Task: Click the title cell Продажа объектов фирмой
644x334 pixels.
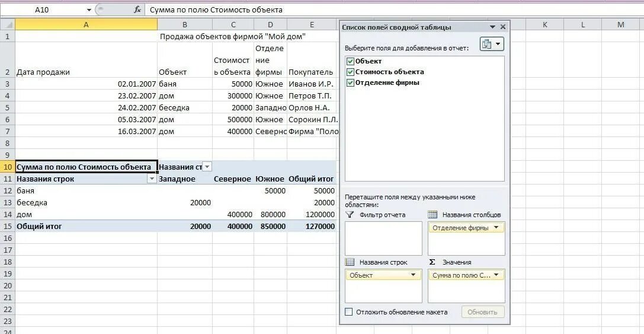Action: (233, 36)
